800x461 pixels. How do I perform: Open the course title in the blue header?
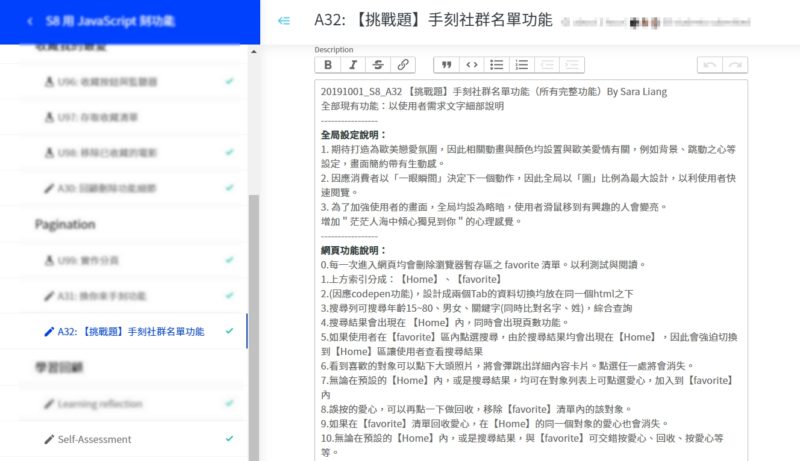(110, 21)
